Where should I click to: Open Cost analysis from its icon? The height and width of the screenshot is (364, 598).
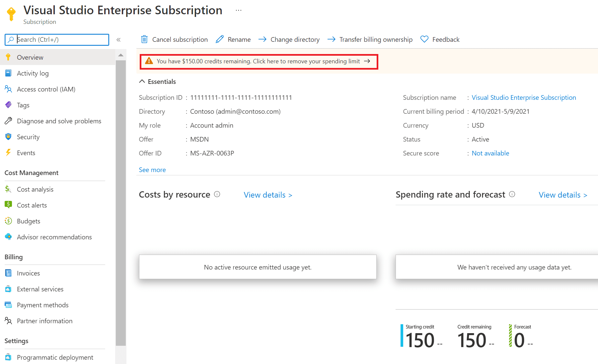click(8, 189)
